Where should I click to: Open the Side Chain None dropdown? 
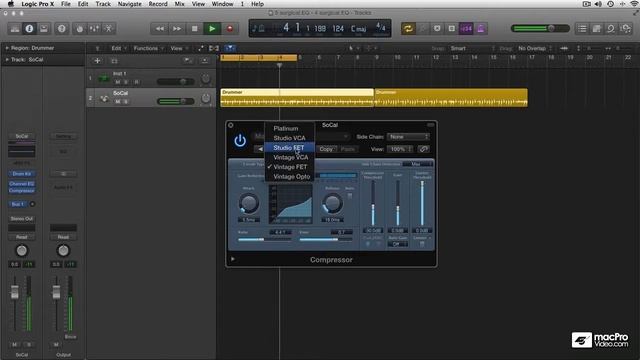pyautogui.click(x=409, y=137)
